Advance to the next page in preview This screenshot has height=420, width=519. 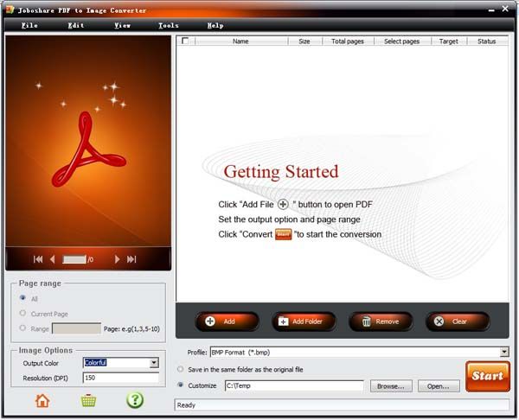tap(116, 259)
